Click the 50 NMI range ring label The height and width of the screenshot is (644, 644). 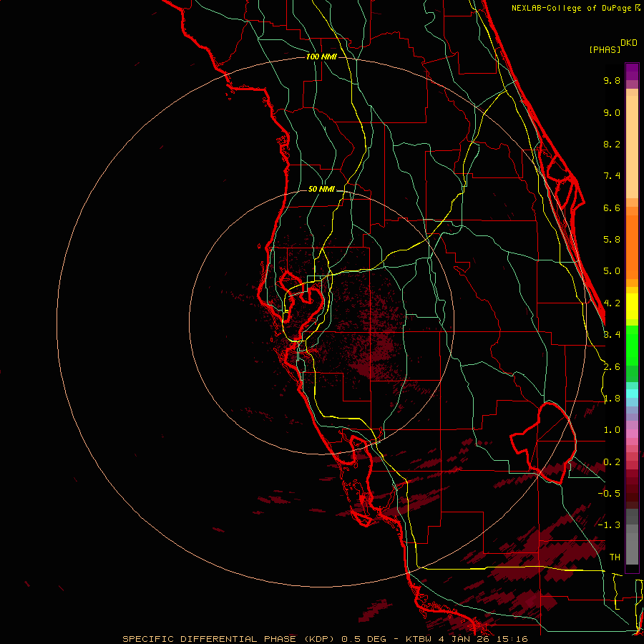point(321,189)
